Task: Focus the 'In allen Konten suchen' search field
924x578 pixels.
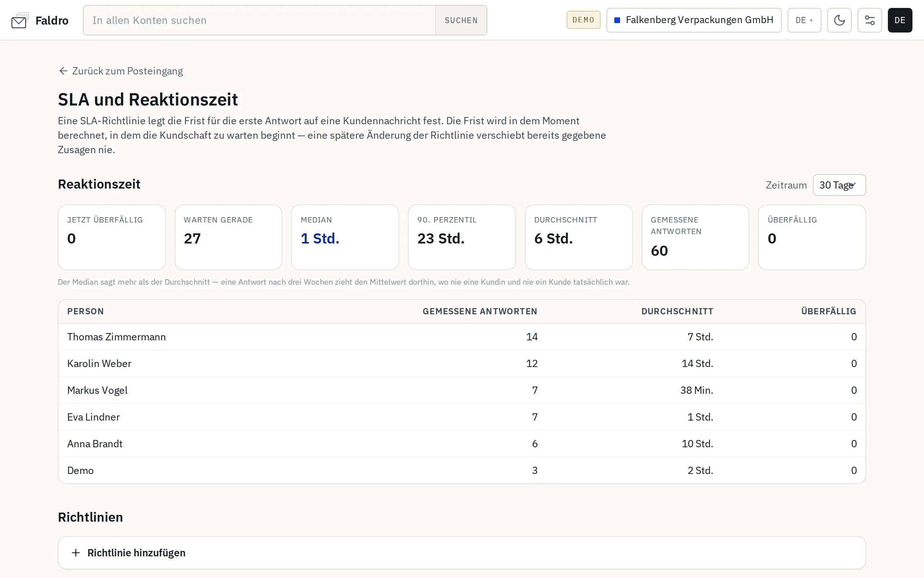Action: [259, 20]
